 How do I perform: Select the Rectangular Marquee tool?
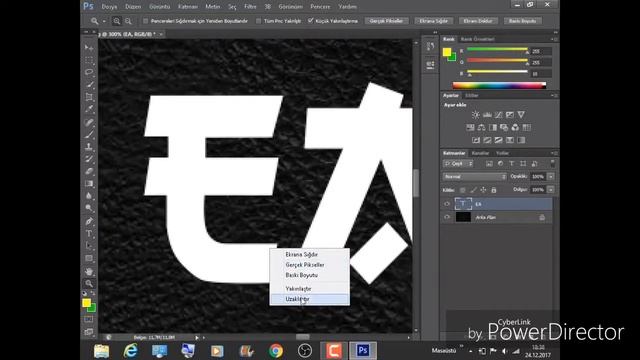click(89, 60)
